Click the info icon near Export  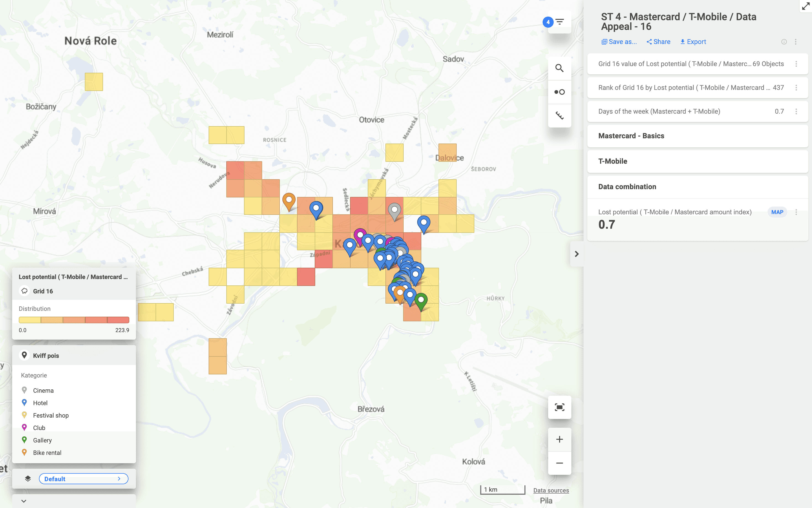(784, 42)
